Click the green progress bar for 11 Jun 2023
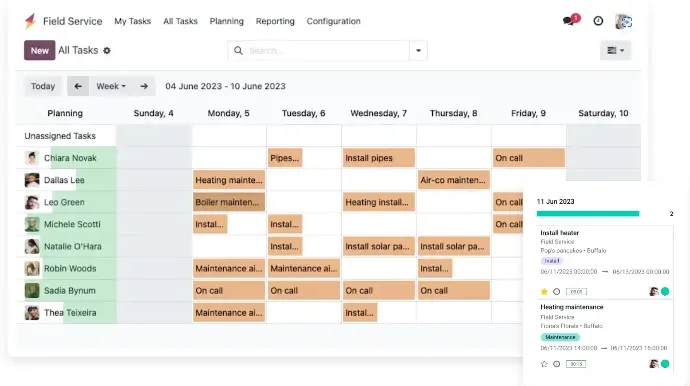The height and width of the screenshot is (386, 690). pos(588,213)
